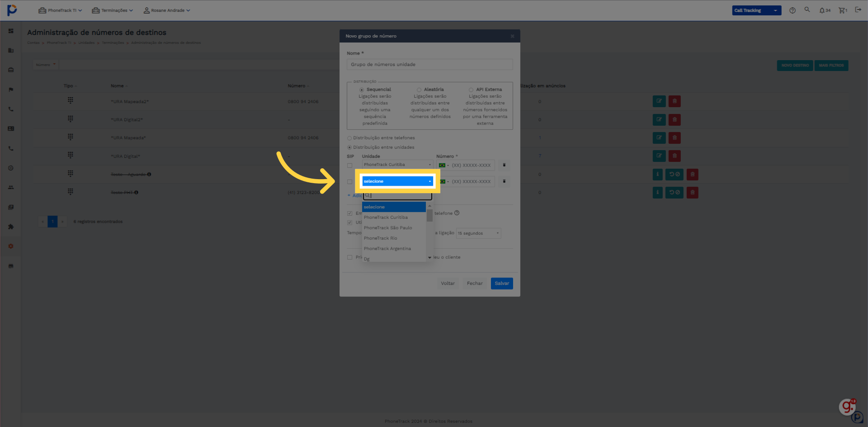Open country flag selector in first number field
Viewport: 868px width, 427px height.
pyautogui.click(x=443, y=165)
